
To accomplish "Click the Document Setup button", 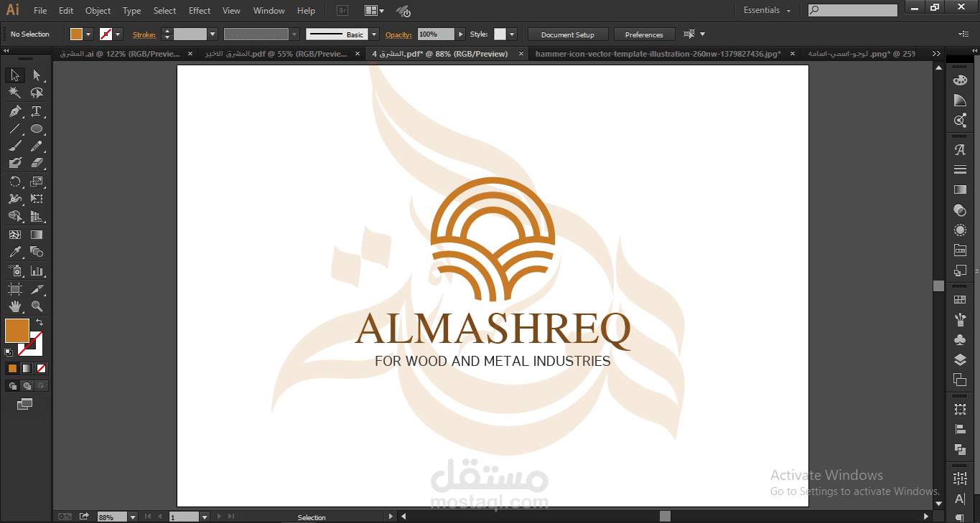I will pyautogui.click(x=568, y=34).
